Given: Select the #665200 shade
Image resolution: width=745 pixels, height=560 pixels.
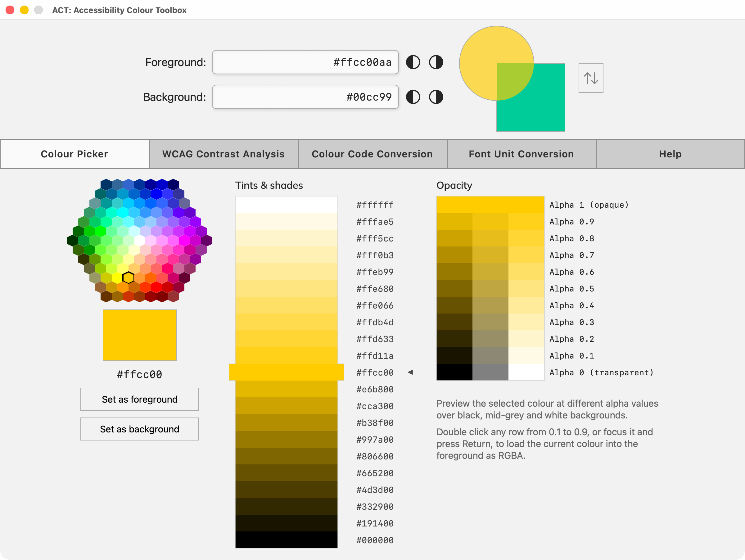Looking at the screenshot, I should (x=286, y=473).
